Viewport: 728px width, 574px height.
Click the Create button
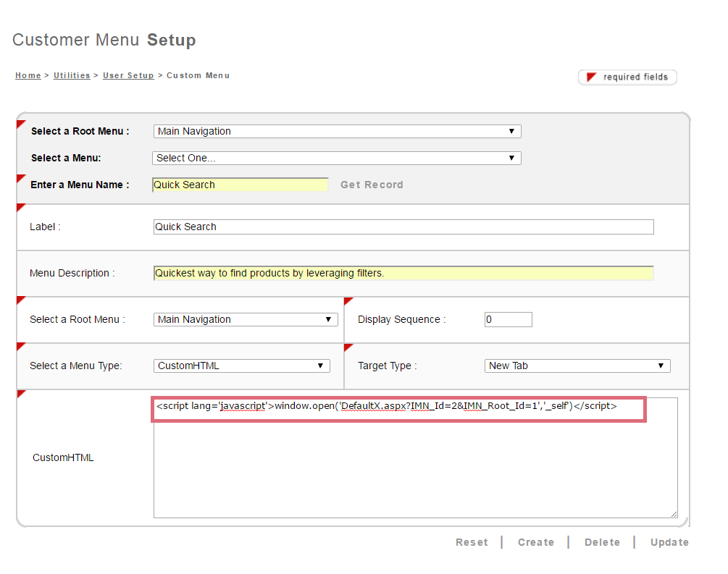click(536, 542)
